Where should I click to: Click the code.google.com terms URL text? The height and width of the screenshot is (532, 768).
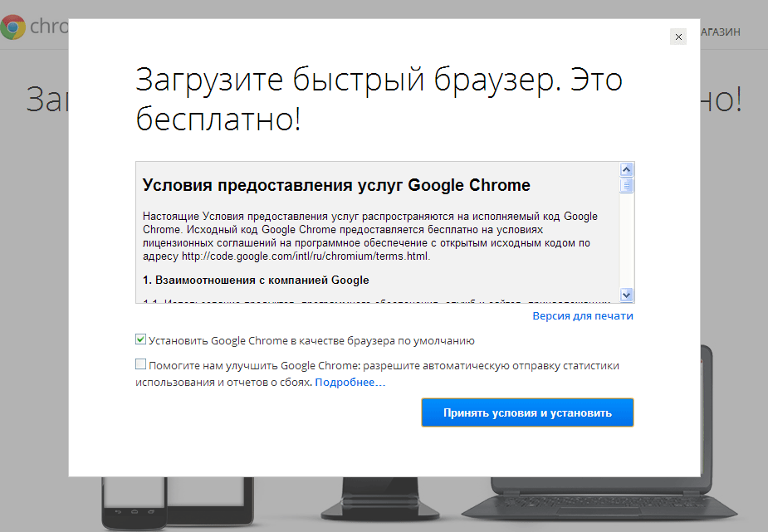pos(306,256)
